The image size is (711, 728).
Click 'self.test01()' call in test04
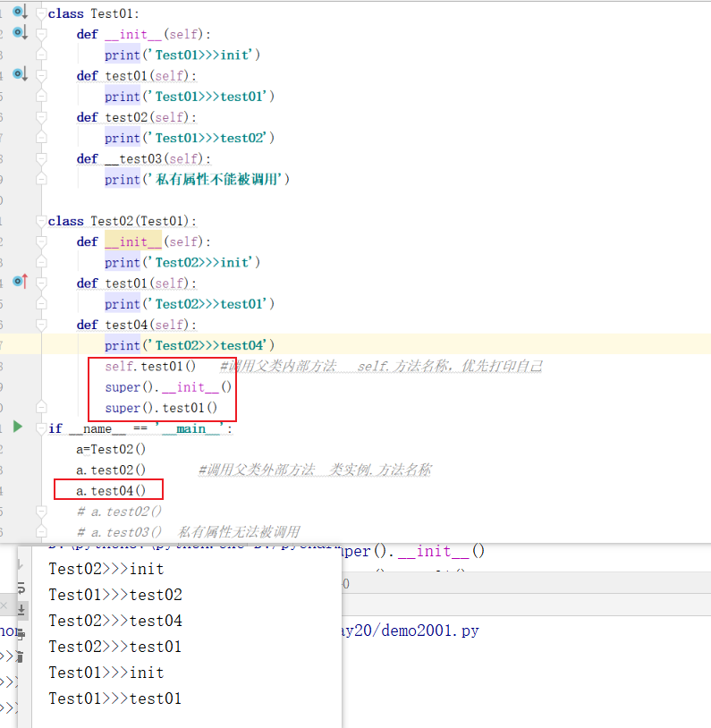click(x=150, y=367)
